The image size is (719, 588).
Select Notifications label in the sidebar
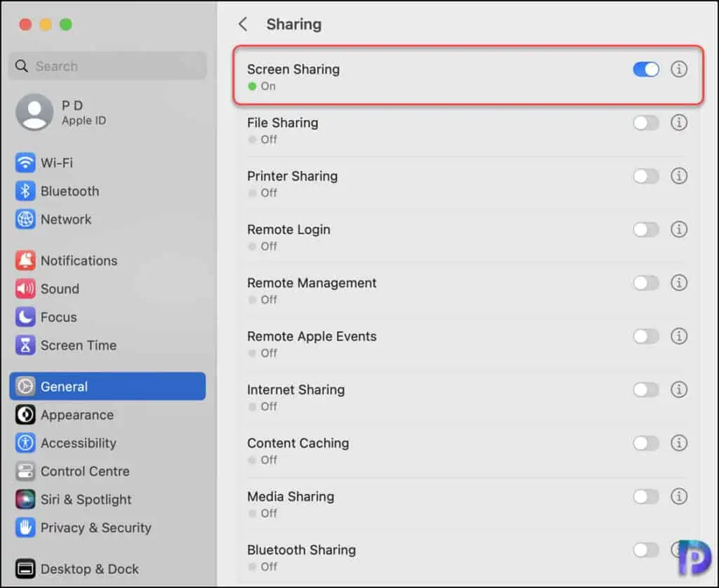click(79, 260)
